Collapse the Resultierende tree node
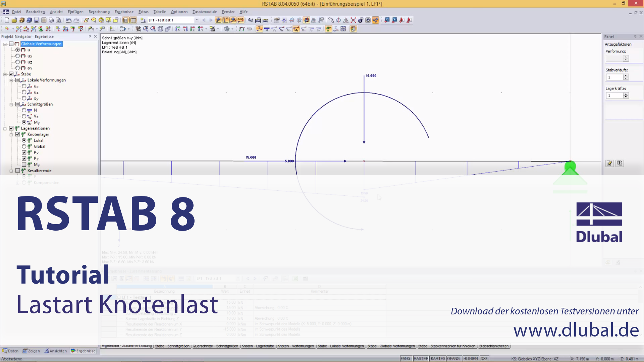 11,171
